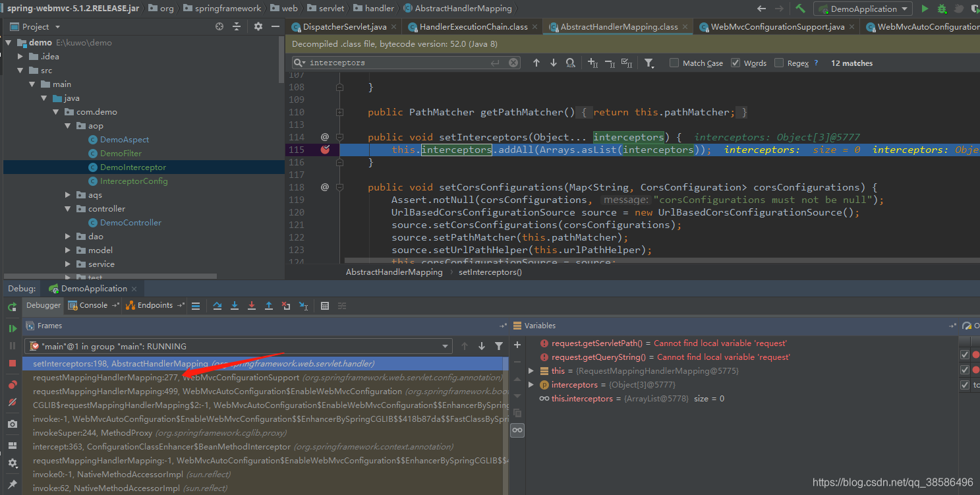Open Evaluate Expression calculator
Viewport: 980px width, 495px height.
[x=325, y=306]
